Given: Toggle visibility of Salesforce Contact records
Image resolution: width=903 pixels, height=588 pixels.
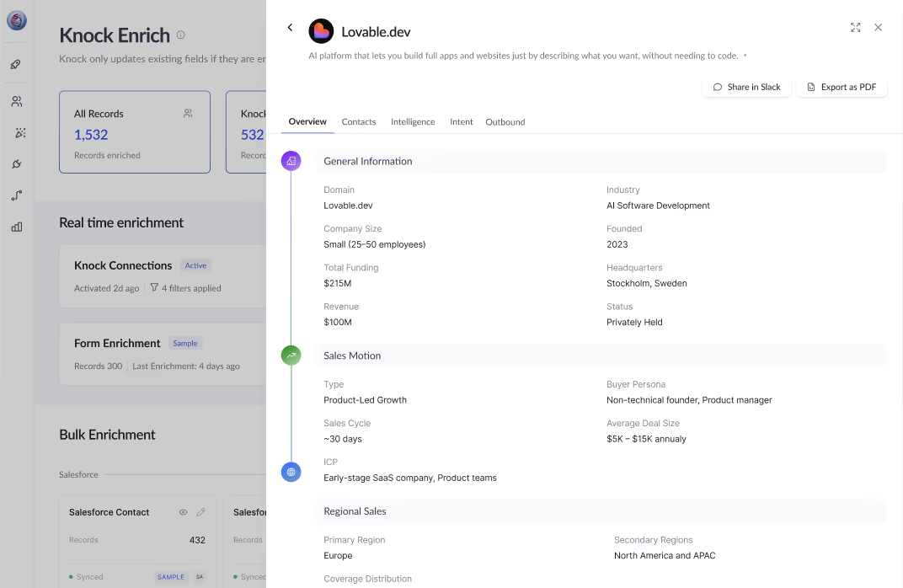Looking at the screenshot, I should [x=183, y=512].
